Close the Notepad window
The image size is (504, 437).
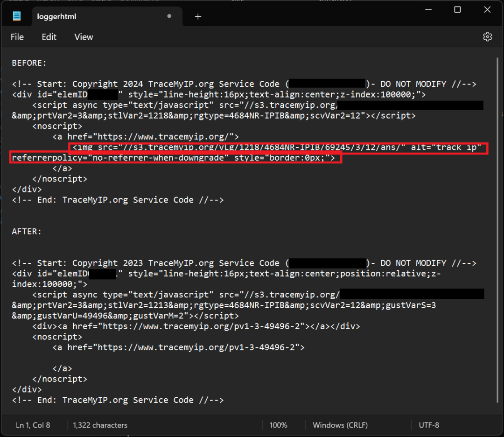coord(487,10)
